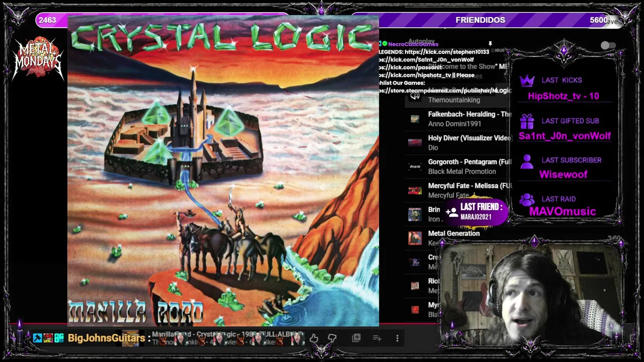Viewport: 644px width, 362px height.
Task: Select the Falkenbach playlist thumbnail
Action: click(415, 119)
